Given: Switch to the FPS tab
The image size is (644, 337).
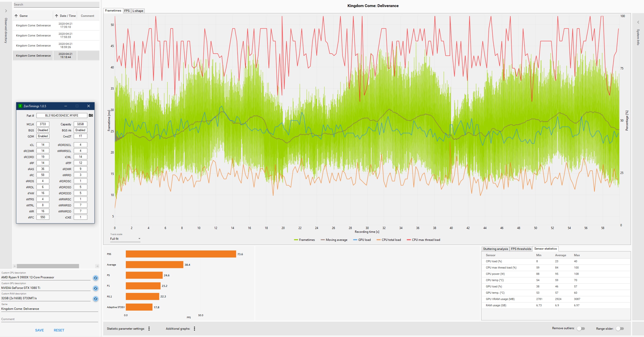Looking at the screenshot, I should 127,11.
